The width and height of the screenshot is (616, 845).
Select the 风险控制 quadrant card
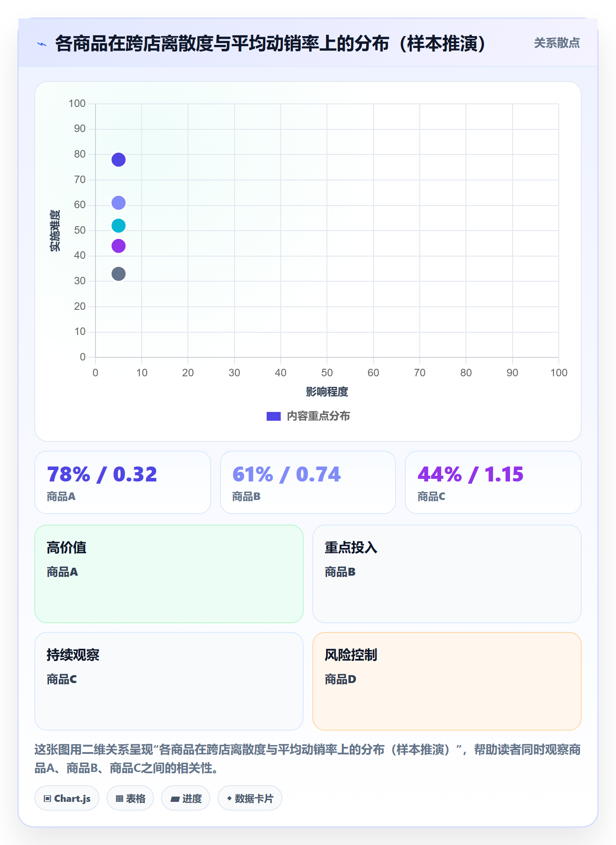[447, 681]
